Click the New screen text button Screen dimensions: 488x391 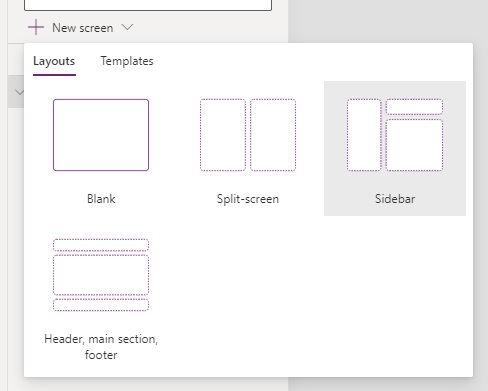[x=82, y=28]
